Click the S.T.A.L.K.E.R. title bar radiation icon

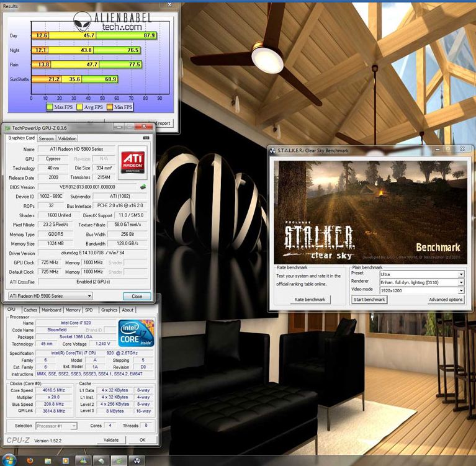click(x=272, y=150)
